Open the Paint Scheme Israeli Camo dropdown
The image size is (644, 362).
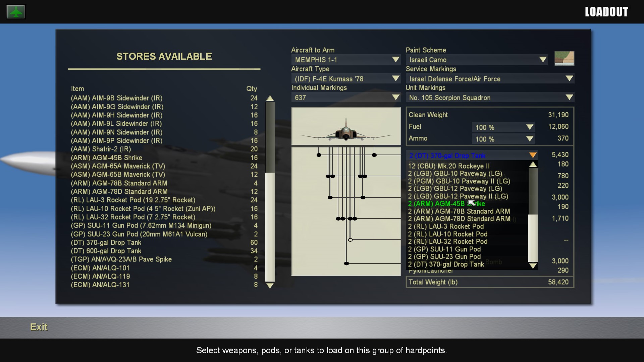click(477, 60)
